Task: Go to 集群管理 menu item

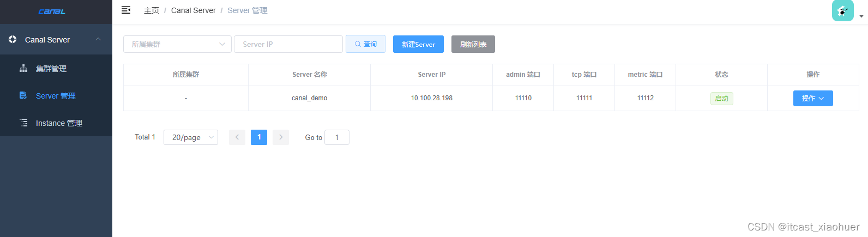Action: click(56, 68)
